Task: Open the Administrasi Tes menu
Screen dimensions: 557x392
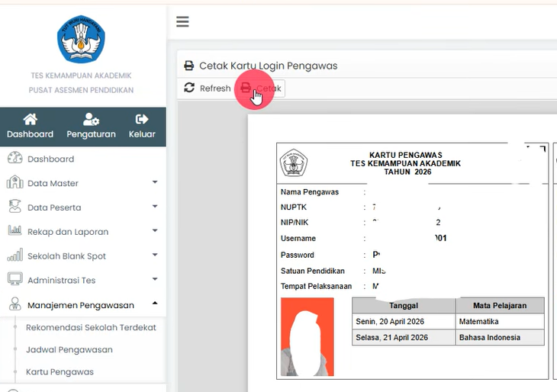Action: pyautogui.click(x=62, y=280)
